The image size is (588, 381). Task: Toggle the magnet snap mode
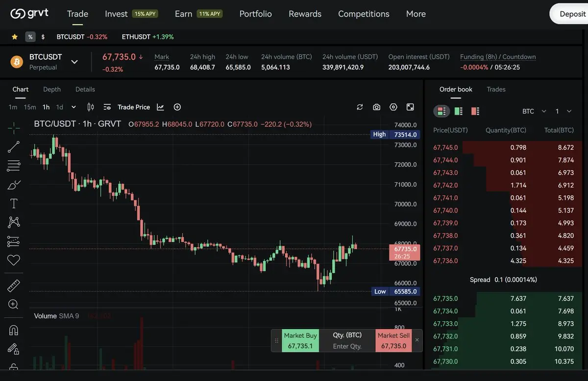coord(14,330)
